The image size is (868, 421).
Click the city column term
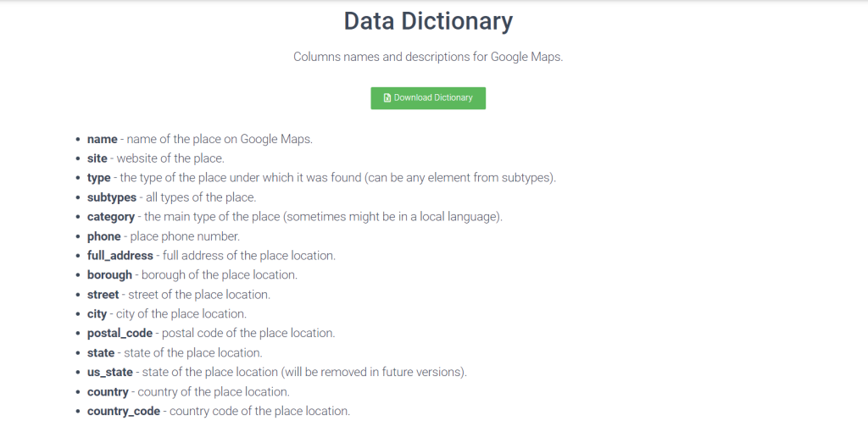point(97,313)
